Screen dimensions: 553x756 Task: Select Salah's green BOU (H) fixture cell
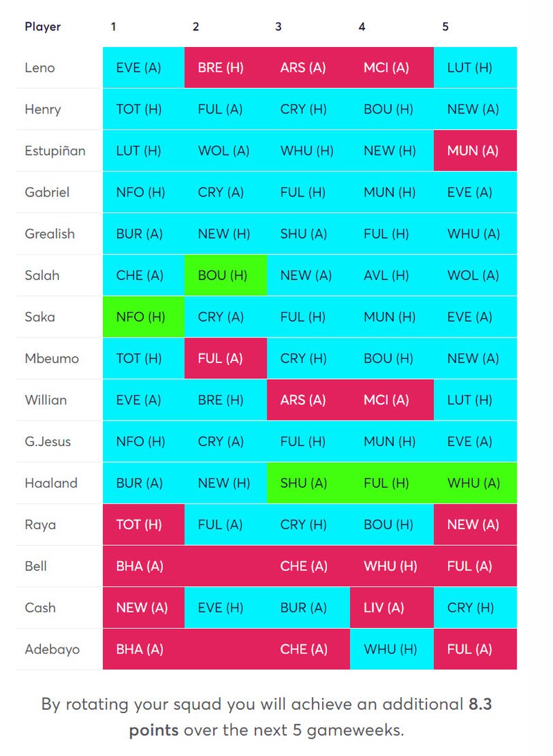pyautogui.click(x=225, y=275)
